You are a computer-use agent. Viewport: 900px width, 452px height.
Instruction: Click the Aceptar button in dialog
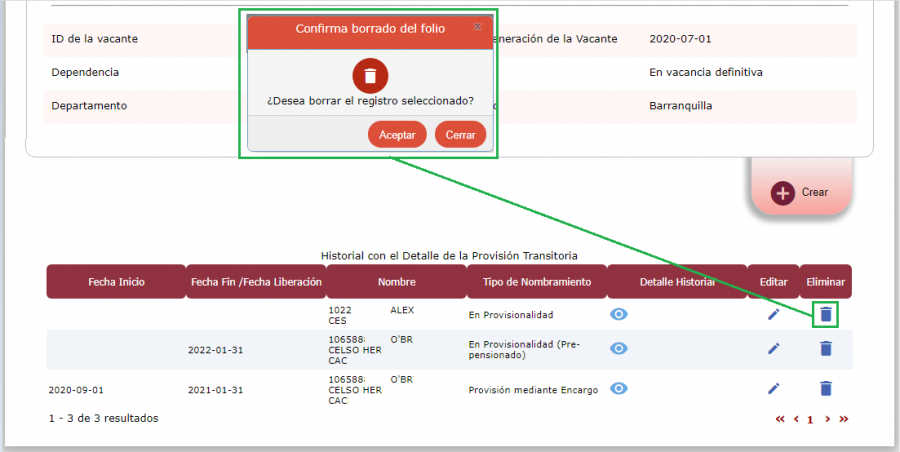click(397, 135)
